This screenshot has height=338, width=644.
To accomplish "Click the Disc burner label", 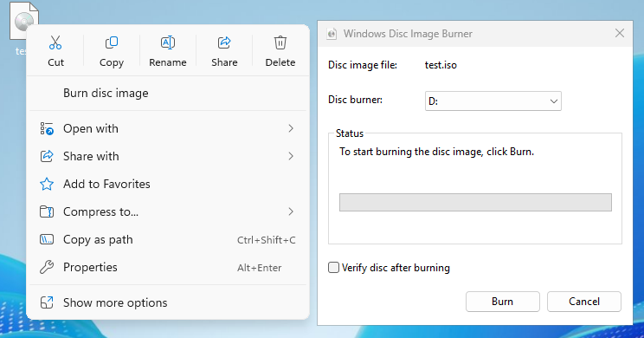I will [x=355, y=100].
